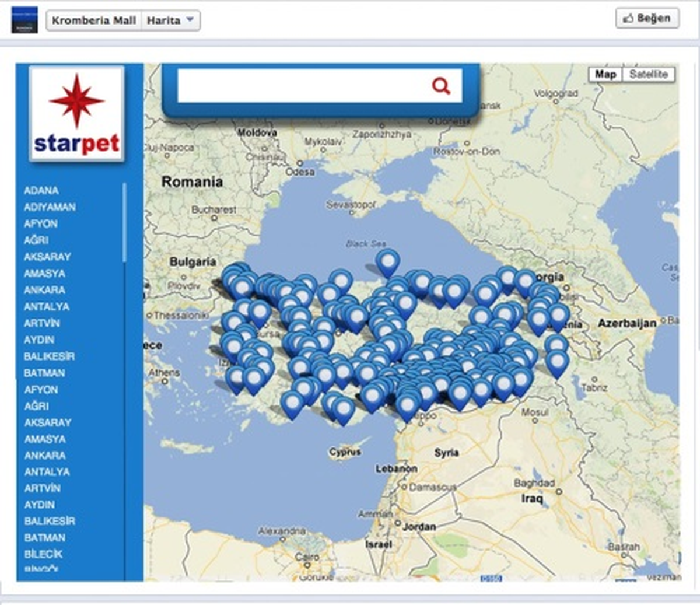Click the starpet logo
The image size is (700, 605).
(x=76, y=114)
